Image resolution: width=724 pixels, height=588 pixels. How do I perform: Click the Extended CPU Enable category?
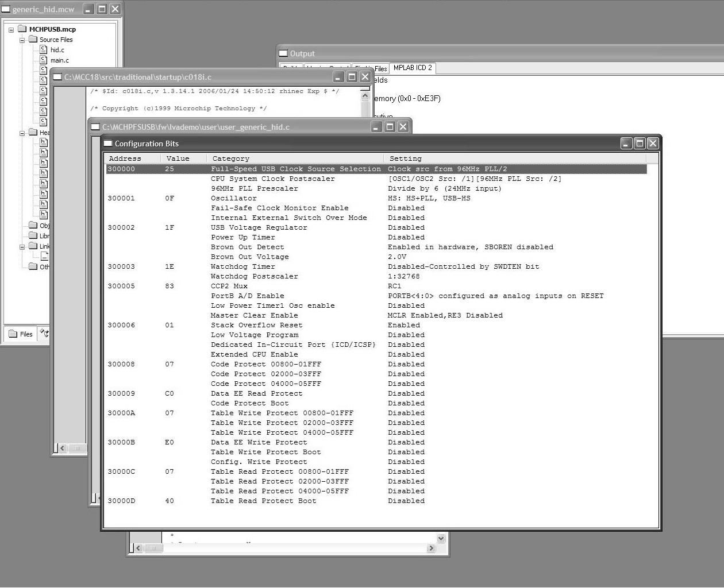coord(254,354)
